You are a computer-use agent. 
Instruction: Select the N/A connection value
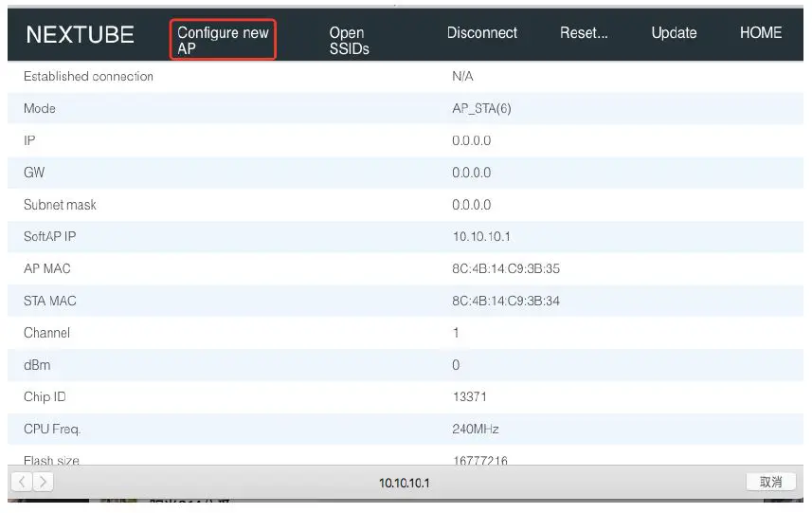[x=462, y=76]
